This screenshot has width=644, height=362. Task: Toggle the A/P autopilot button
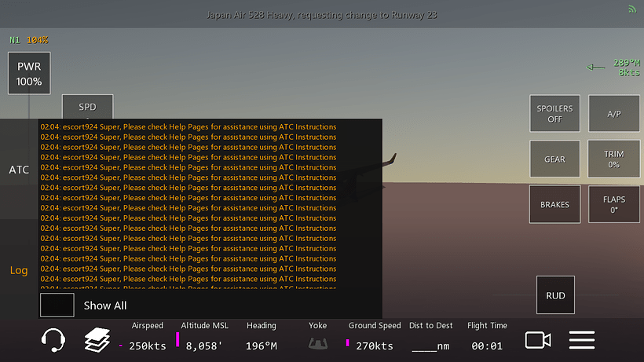pyautogui.click(x=613, y=114)
